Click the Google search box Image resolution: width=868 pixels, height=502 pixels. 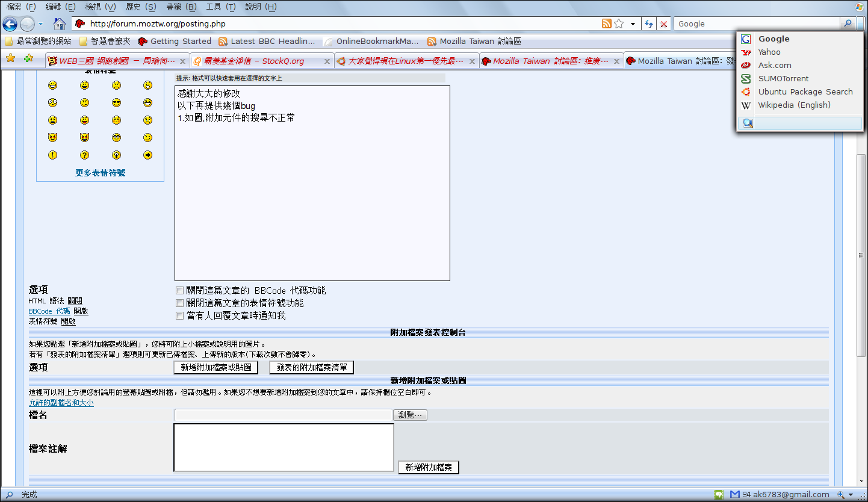(x=757, y=23)
